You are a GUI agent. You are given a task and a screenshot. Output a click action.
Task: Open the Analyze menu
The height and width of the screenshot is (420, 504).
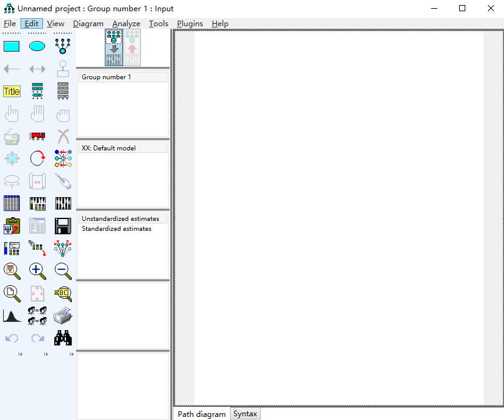pos(126,24)
